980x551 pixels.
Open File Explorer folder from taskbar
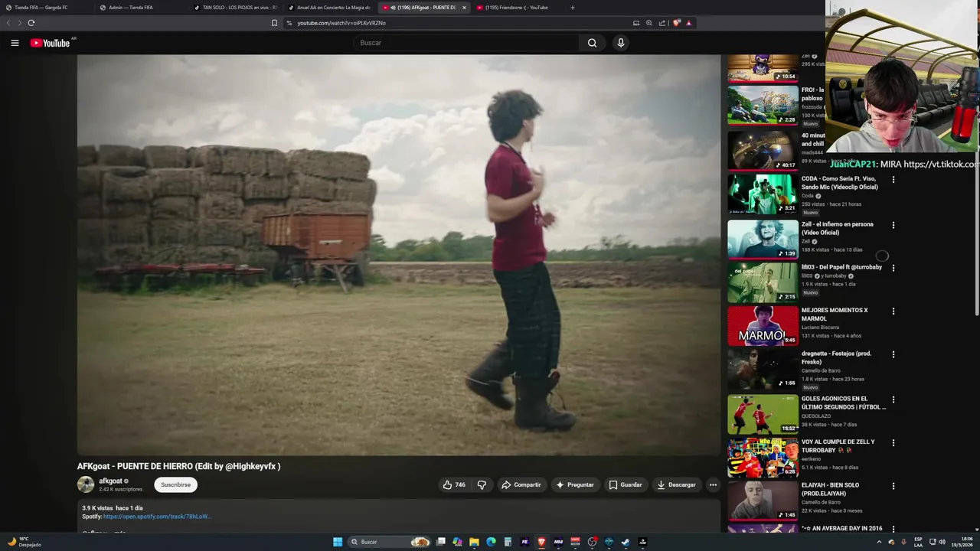coord(474,542)
